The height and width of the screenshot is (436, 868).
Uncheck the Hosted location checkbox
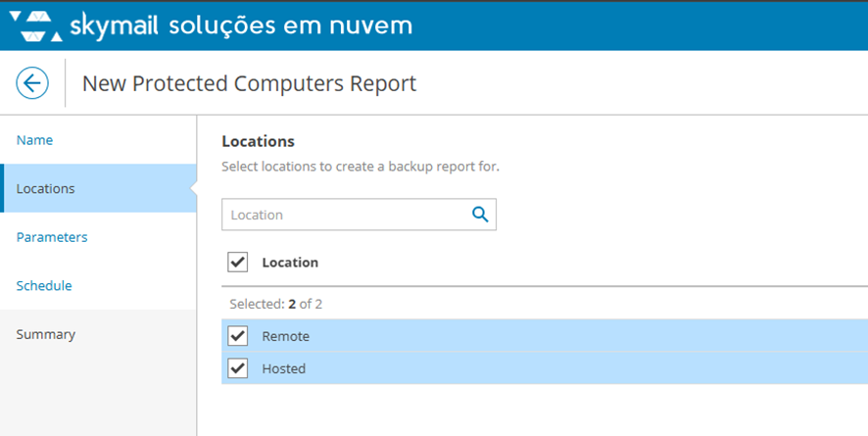237,368
